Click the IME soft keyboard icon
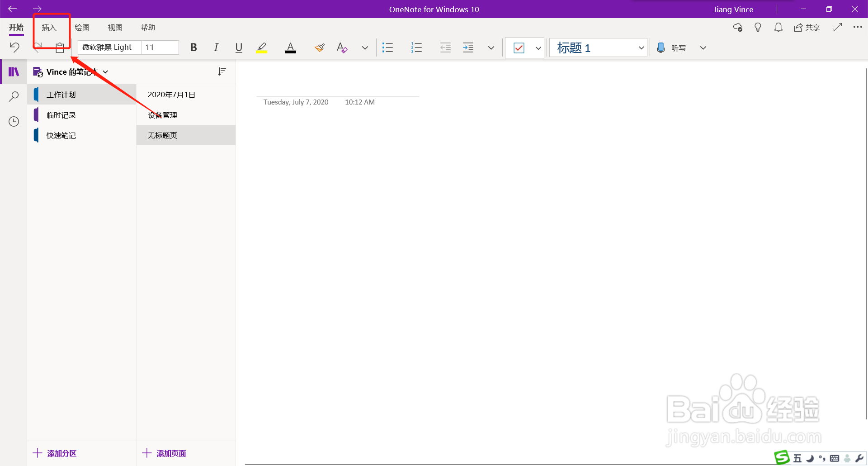The image size is (868, 466). 835,459
